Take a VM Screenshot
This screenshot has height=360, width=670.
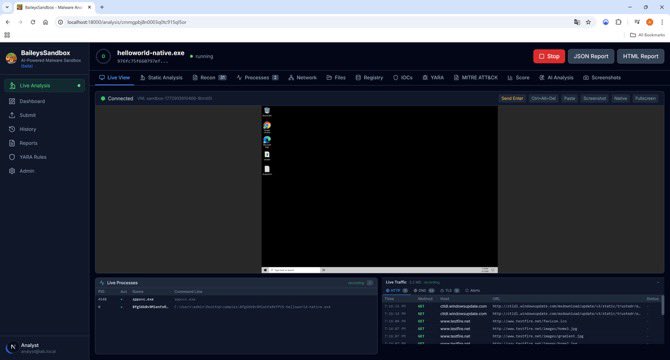click(x=594, y=99)
